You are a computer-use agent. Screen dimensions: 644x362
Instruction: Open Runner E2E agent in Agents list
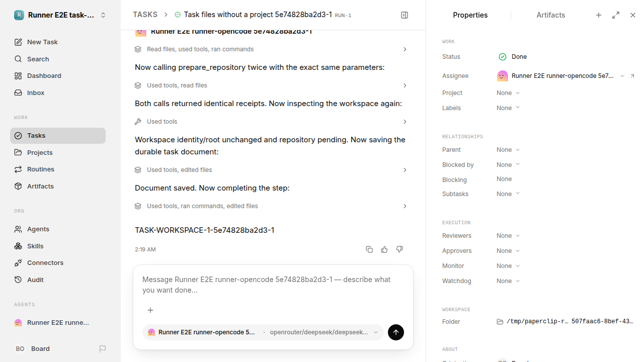[58, 323]
